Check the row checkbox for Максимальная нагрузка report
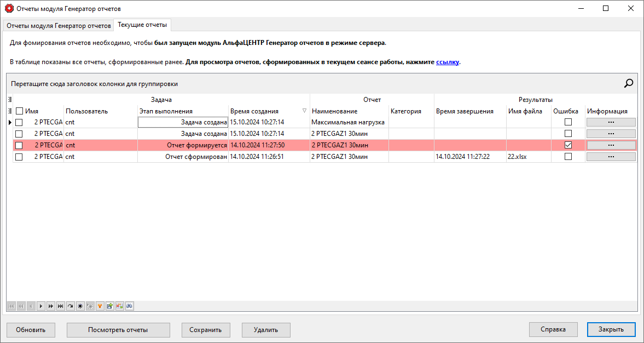This screenshot has height=343, width=644. [19, 122]
